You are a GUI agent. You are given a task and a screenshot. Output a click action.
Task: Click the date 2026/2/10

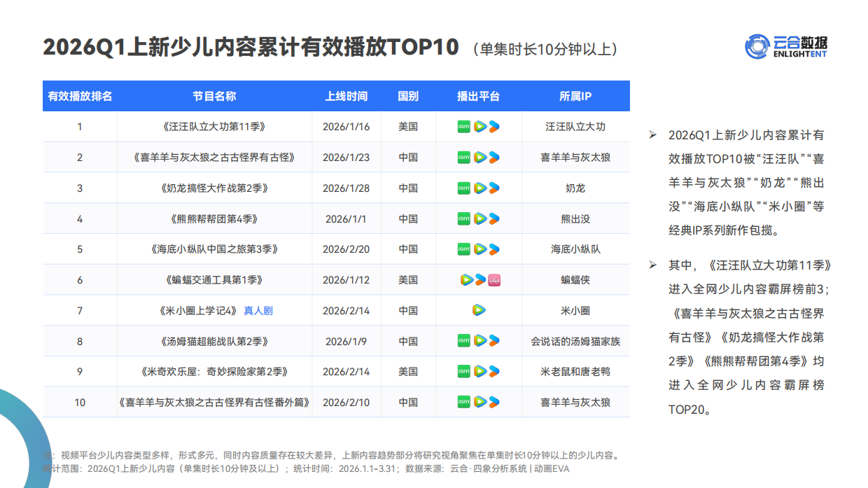346,403
